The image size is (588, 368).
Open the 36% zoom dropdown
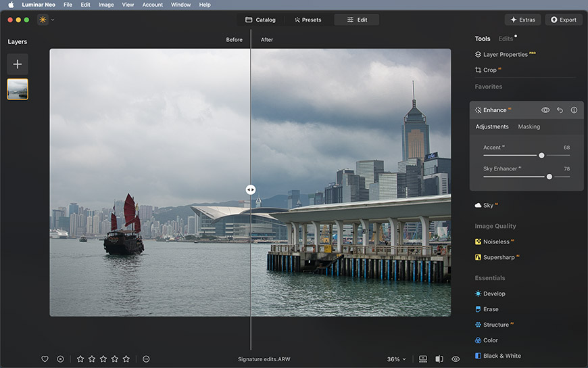396,359
